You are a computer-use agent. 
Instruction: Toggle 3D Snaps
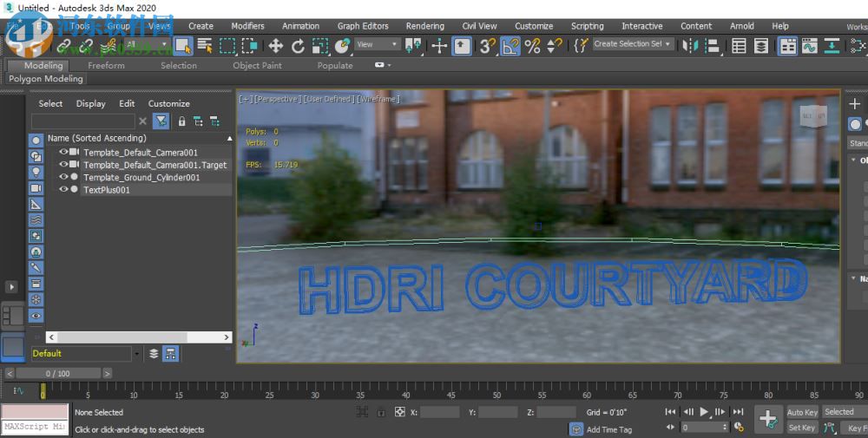(487, 46)
